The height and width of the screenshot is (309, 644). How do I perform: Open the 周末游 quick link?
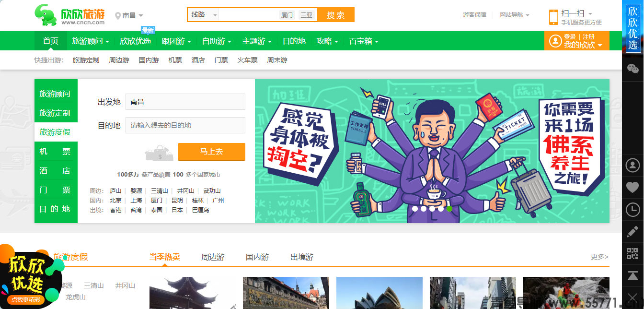click(x=277, y=60)
